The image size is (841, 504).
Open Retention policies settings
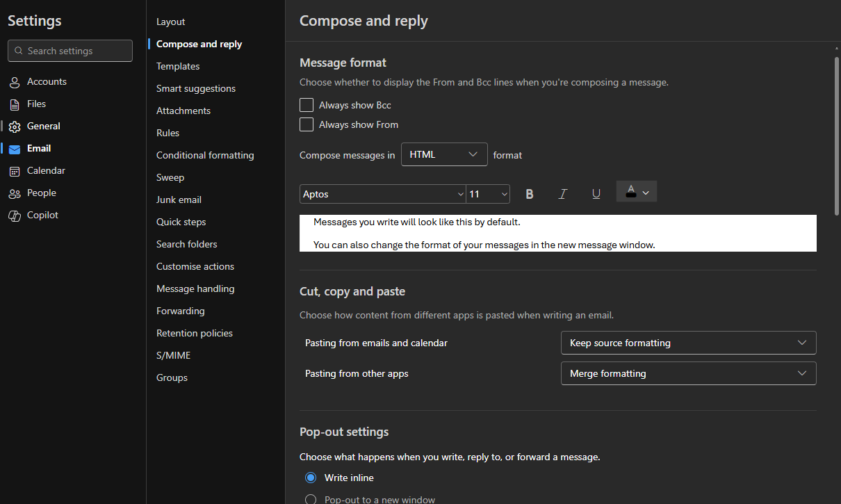click(x=195, y=333)
